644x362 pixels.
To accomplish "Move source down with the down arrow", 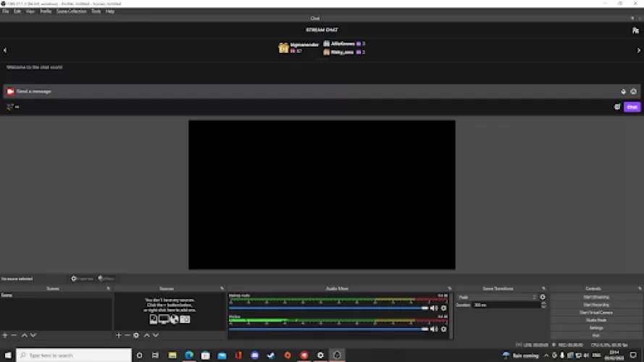I will click(x=156, y=335).
